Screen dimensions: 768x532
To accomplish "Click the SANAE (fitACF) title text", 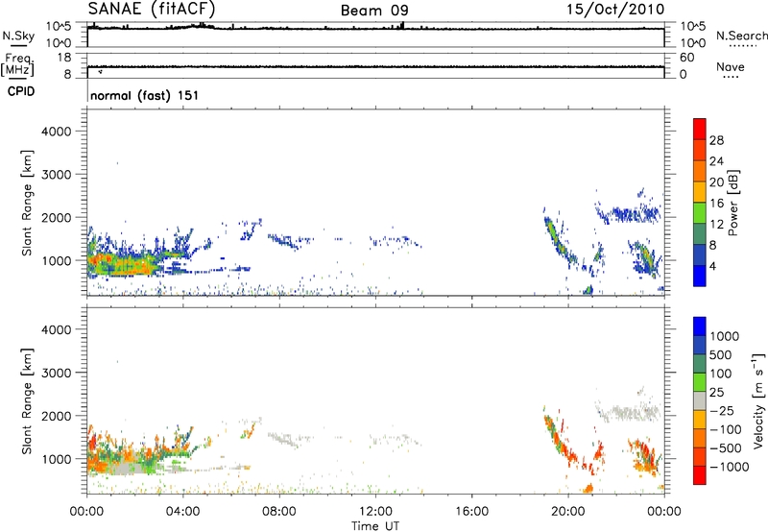I will (152, 10).
